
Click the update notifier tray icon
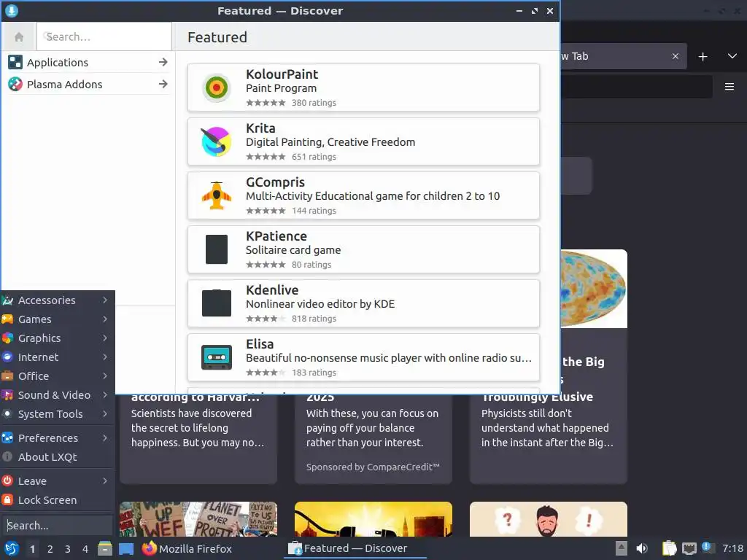coord(708,548)
